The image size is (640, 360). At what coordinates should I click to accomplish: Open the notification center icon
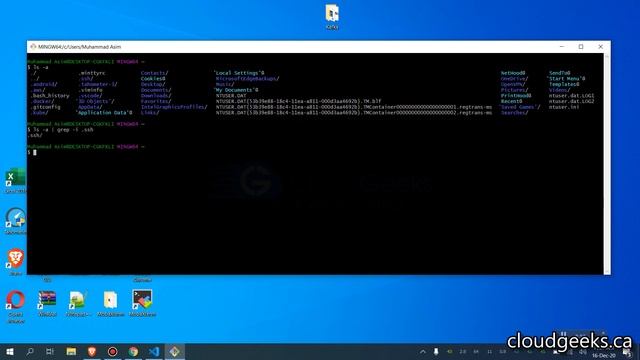click(627, 351)
